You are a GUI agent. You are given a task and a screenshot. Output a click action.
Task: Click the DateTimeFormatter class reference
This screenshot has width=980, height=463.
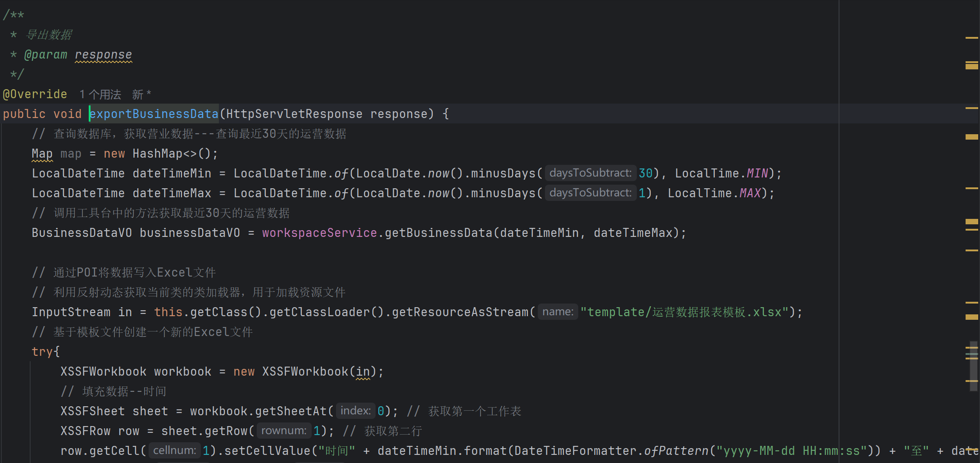[576, 451]
